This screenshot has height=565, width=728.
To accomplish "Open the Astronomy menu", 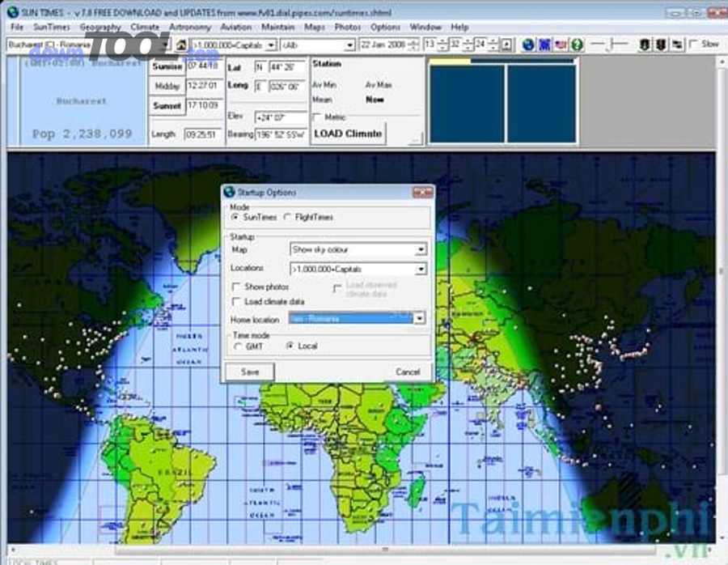I will 190,27.
